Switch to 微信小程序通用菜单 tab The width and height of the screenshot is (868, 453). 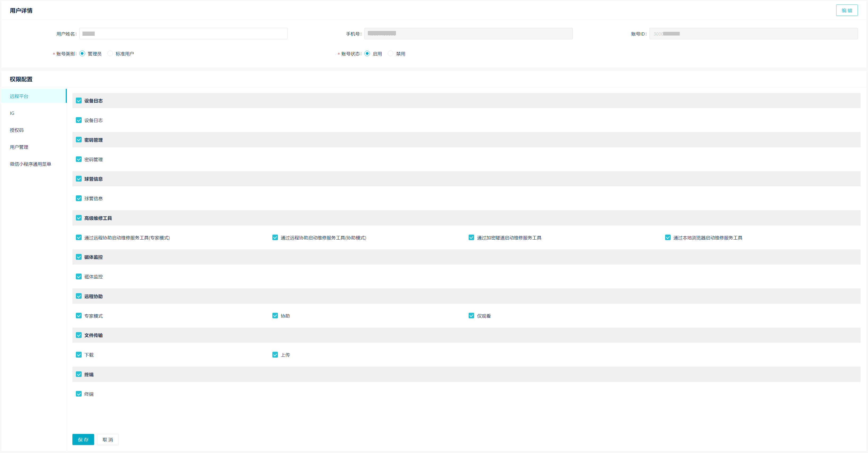tap(30, 164)
